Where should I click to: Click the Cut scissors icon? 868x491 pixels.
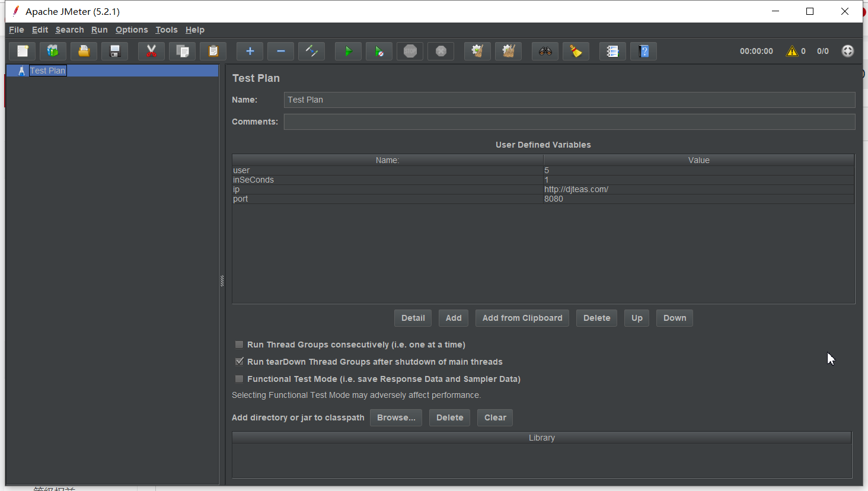152,51
